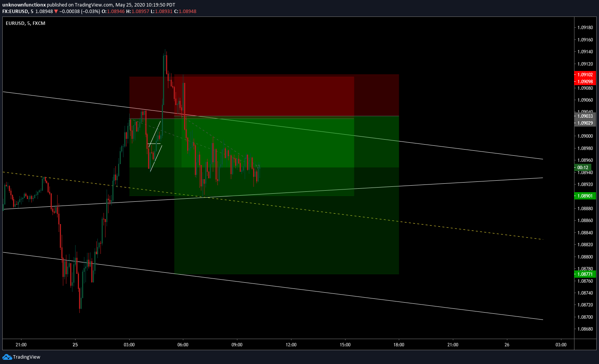This screenshot has height=364, width=599.
Task: Click the red 1.09098 stop price label
Action: tap(585, 81)
